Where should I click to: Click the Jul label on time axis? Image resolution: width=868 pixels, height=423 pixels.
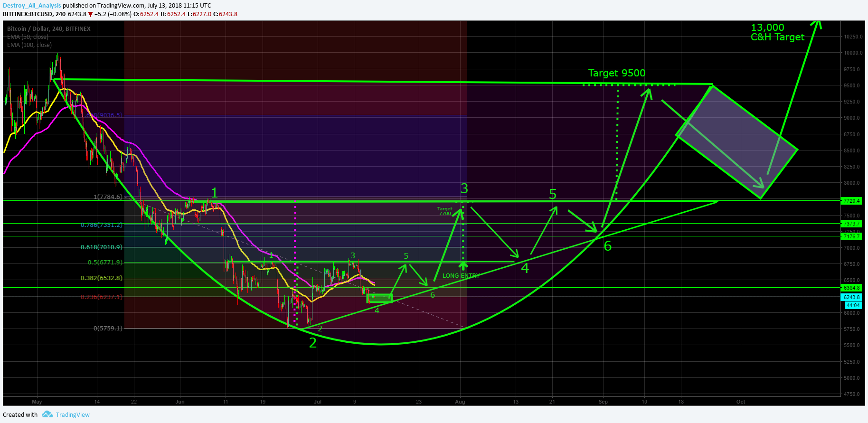(x=318, y=402)
